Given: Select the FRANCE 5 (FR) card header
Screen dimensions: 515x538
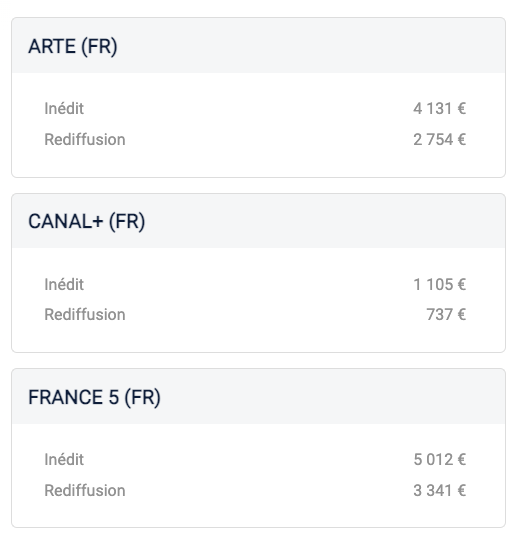Looking at the screenshot, I should pos(258,396).
